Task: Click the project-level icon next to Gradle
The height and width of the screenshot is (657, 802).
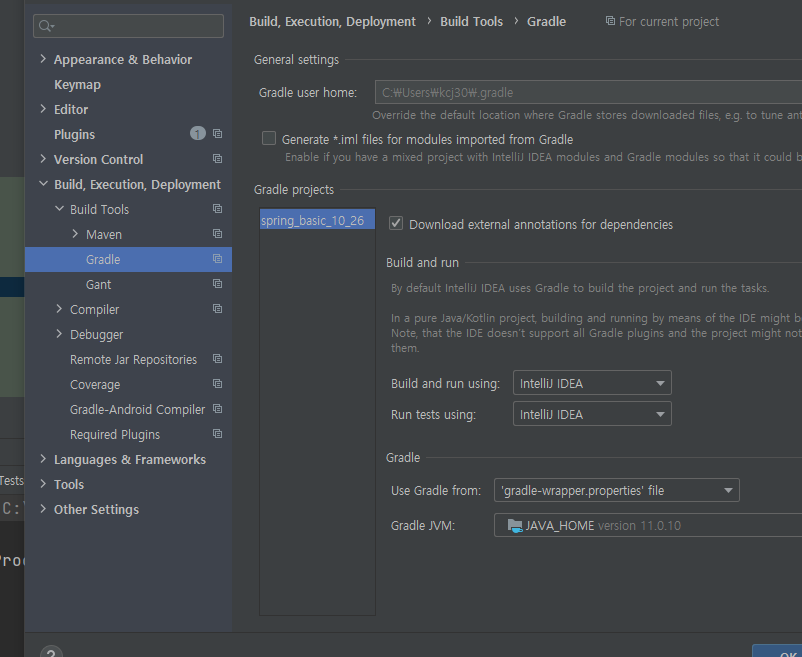Action: click(217, 259)
